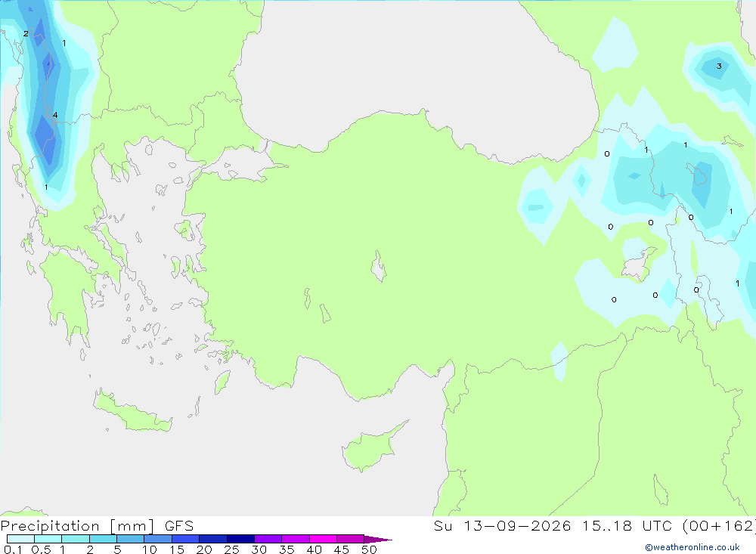Image resolution: width=756 pixels, height=554 pixels.
Task: Click the weatheronline.co.uk copyright link
Action: pyautogui.click(x=692, y=547)
